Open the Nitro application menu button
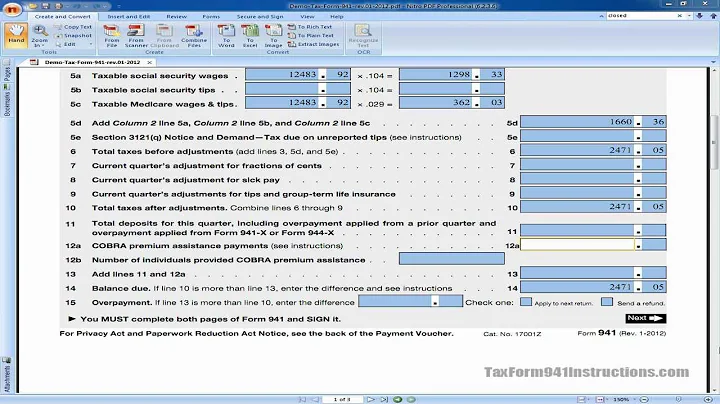This screenshot has width=720, height=404. tap(12, 9)
